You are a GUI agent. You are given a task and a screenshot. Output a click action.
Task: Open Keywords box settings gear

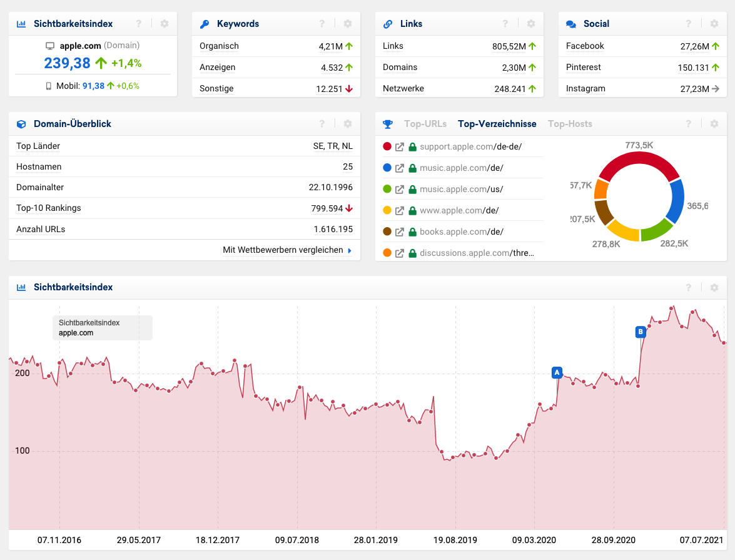pos(347,23)
